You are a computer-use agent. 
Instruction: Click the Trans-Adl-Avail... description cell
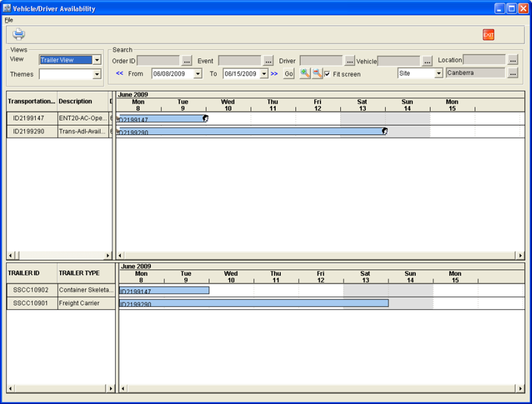(83, 131)
